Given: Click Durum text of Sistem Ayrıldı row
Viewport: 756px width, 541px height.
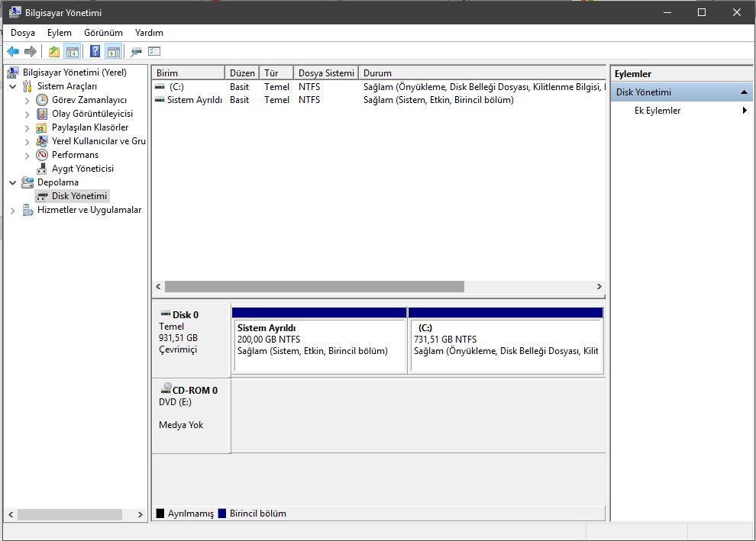Looking at the screenshot, I should pos(438,100).
